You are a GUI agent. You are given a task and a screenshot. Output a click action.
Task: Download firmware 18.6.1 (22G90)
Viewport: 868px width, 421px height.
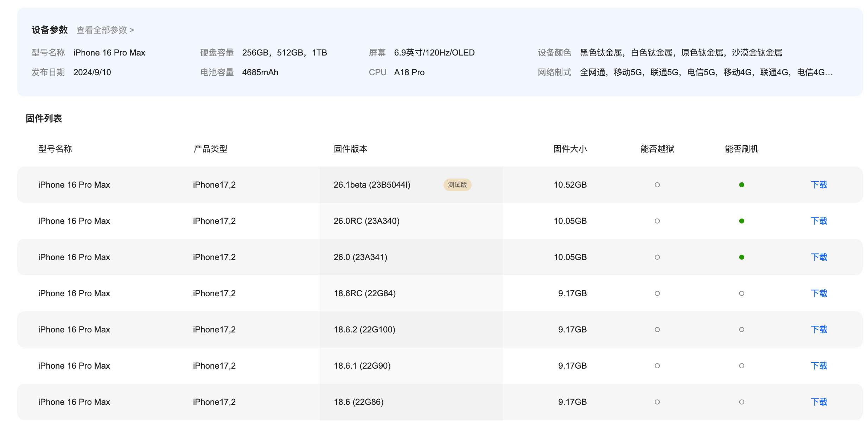[819, 366]
